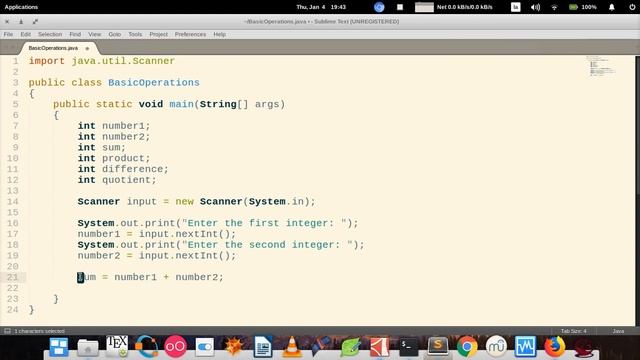
Task: Open the Selection menu
Action: [x=50, y=34]
